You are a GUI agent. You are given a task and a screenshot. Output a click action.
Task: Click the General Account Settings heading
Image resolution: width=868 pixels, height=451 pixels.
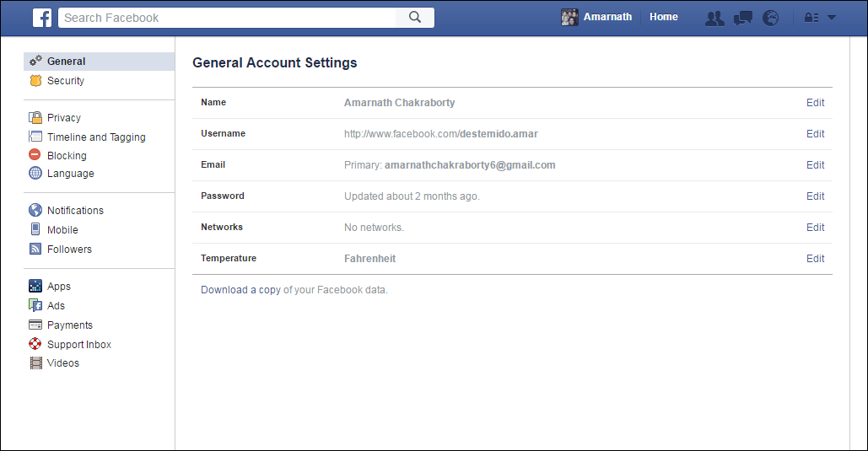(275, 62)
